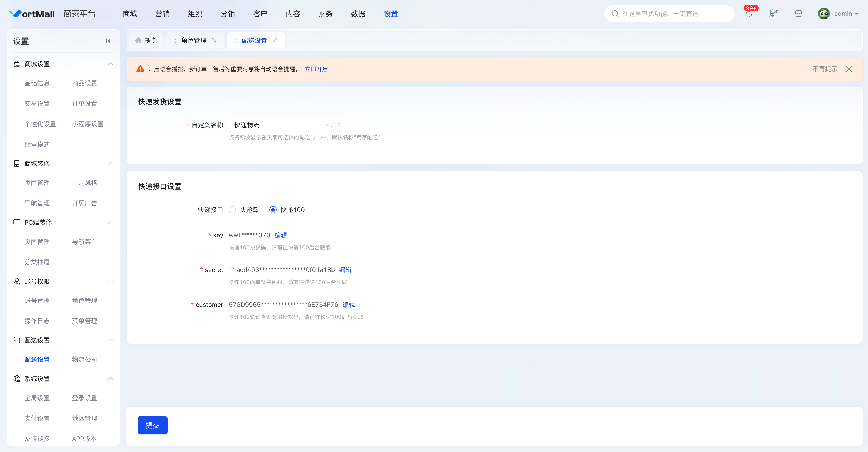868x452 pixels.
Task: Edit the key value
Action: click(x=281, y=235)
